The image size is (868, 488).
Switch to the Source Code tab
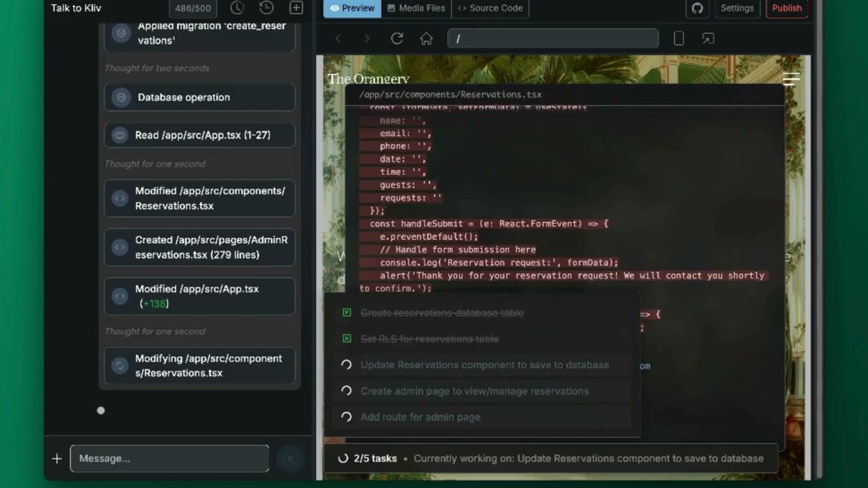click(490, 8)
